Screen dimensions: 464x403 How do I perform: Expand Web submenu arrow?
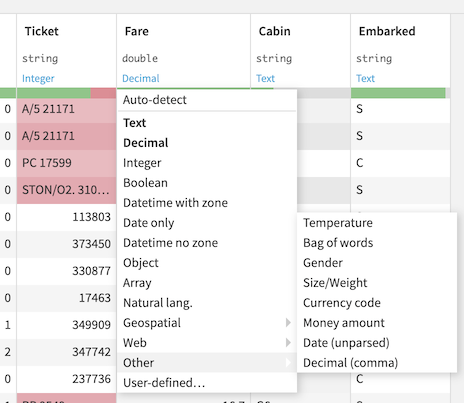(288, 343)
